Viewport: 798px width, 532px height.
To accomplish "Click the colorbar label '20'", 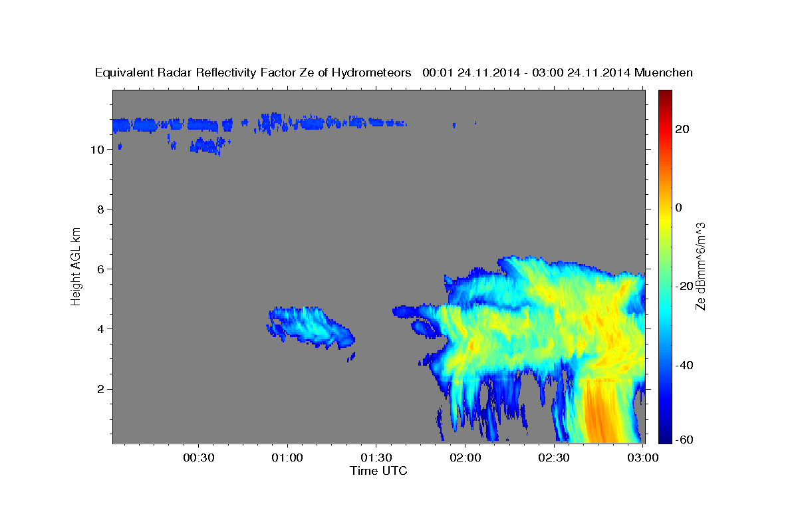I will (683, 129).
